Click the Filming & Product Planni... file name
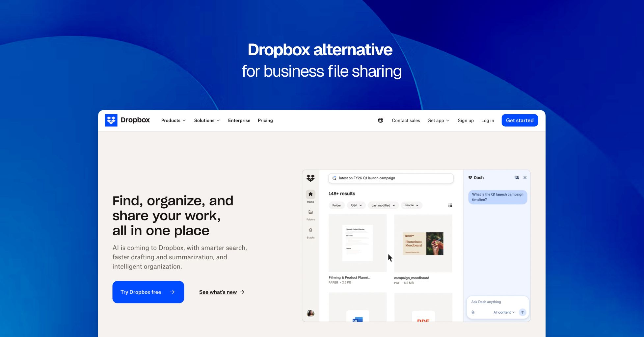This screenshot has height=337, width=644. 349,277
